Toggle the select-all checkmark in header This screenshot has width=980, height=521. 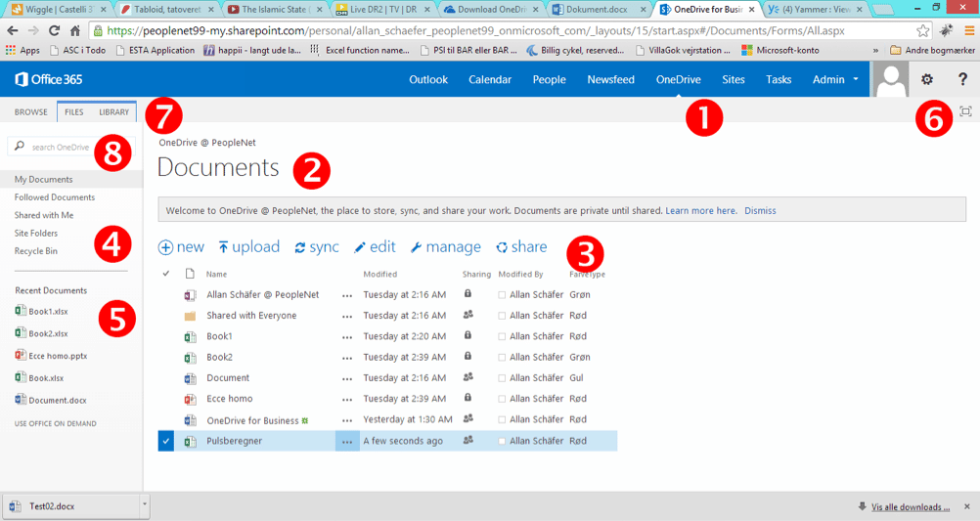click(x=166, y=274)
